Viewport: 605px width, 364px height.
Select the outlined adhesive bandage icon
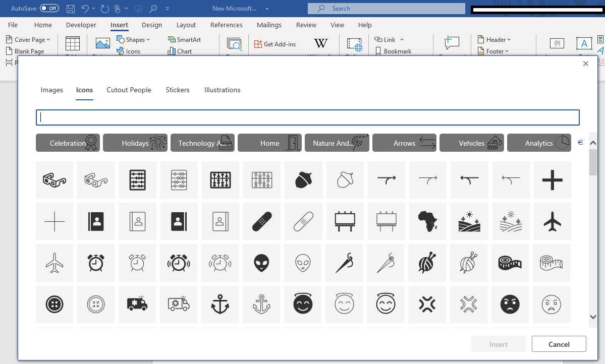[303, 221]
